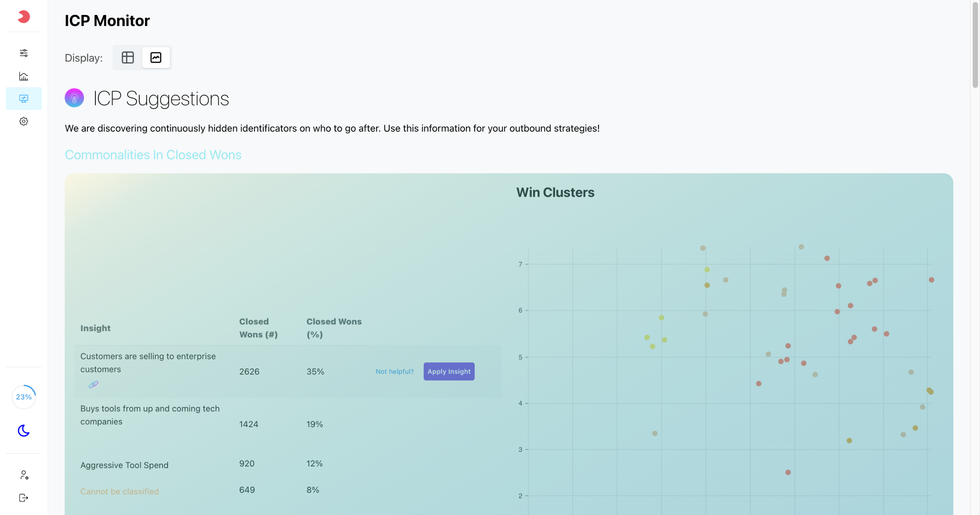Open the settings gear sidebar icon
This screenshot has height=515, width=980.
pyautogui.click(x=24, y=121)
